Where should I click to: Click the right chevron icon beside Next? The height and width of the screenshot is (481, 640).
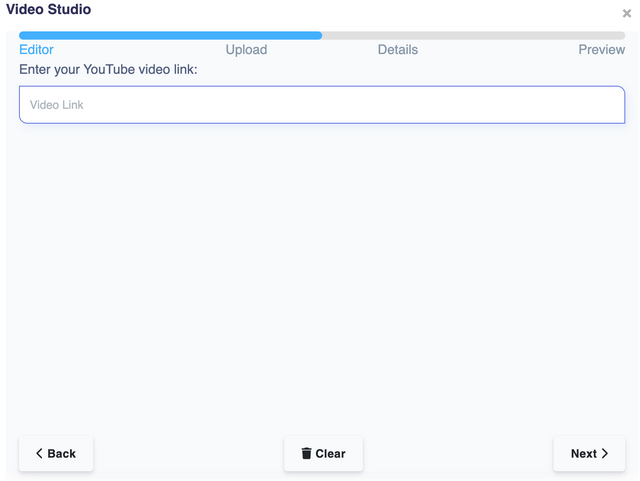coord(605,454)
